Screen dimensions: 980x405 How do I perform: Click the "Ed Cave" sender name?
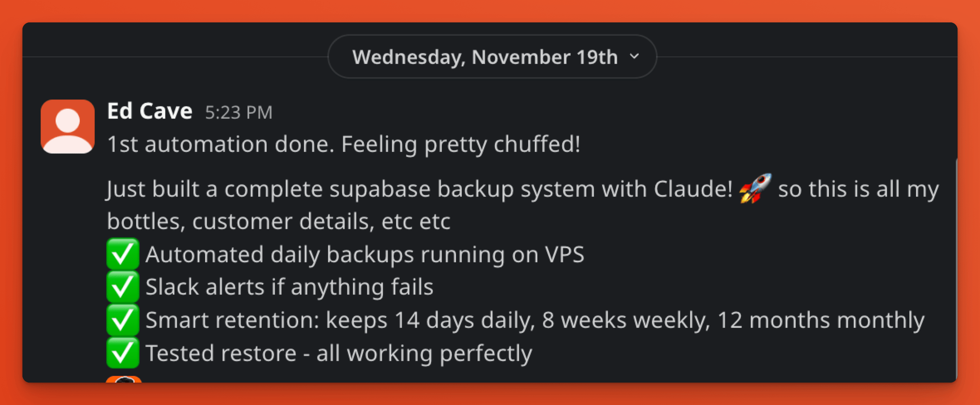[149, 111]
